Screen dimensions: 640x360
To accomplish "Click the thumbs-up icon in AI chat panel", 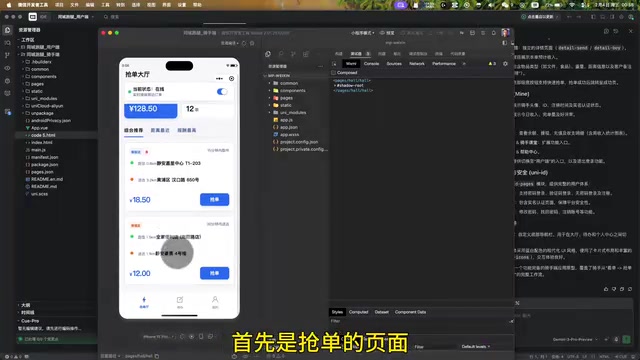I will click(606, 289).
